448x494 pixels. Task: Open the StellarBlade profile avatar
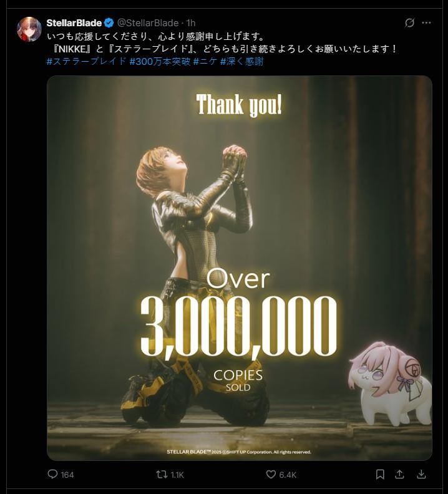[29, 29]
